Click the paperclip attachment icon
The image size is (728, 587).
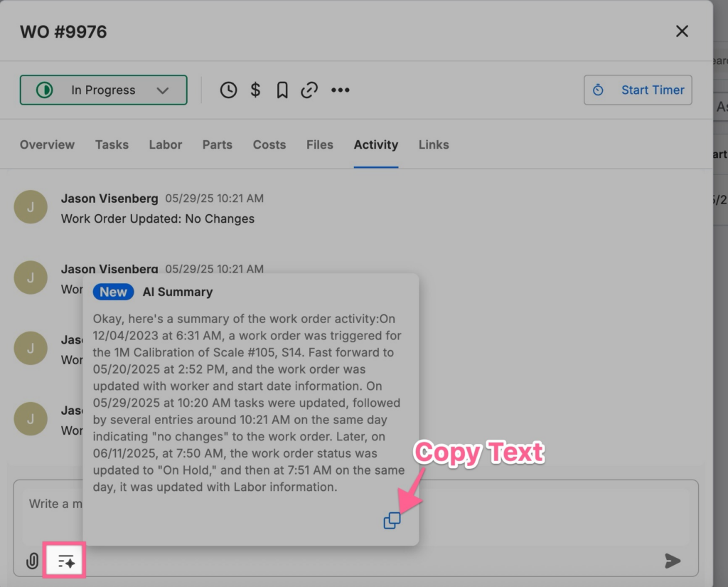click(32, 561)
